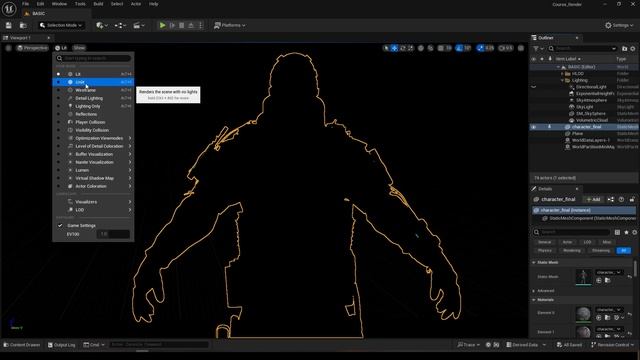640x360 pixels.
Task: Select the Detail Lighting view mode
Action: 93,98
